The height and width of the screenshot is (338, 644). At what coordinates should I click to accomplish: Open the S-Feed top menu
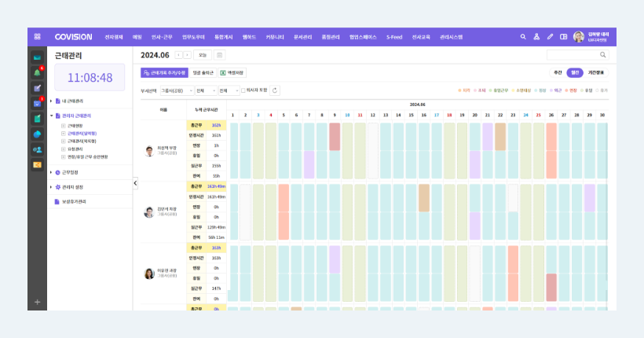(394, 37)
